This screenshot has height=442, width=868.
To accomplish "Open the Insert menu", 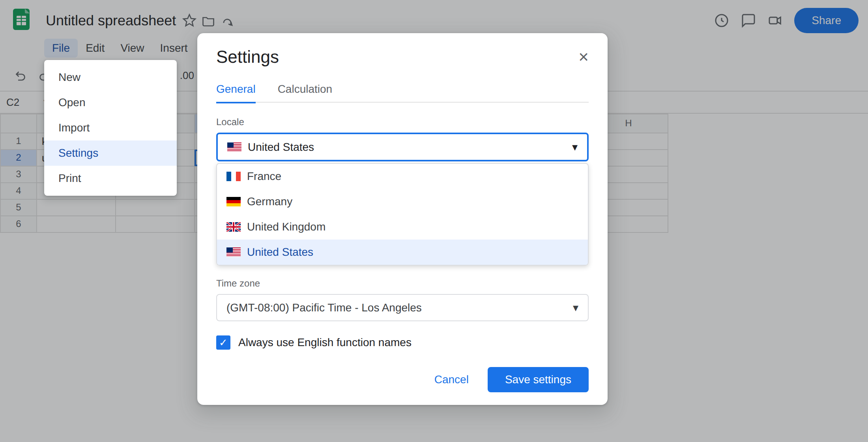I will pyautogui.click(x=174, y=48).
